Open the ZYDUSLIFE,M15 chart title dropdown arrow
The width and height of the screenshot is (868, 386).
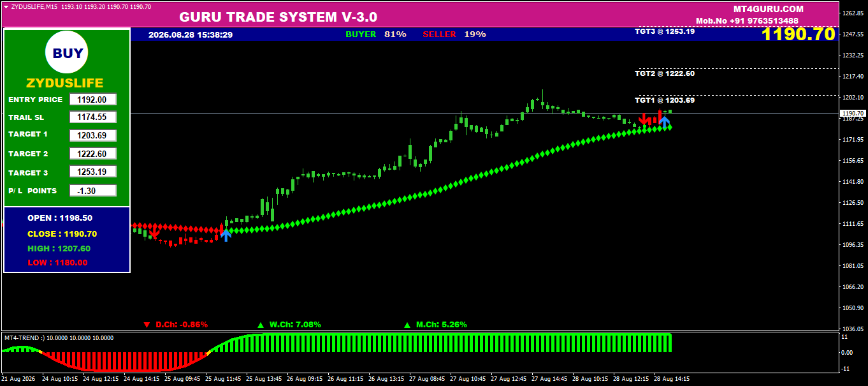pos(6,6)
